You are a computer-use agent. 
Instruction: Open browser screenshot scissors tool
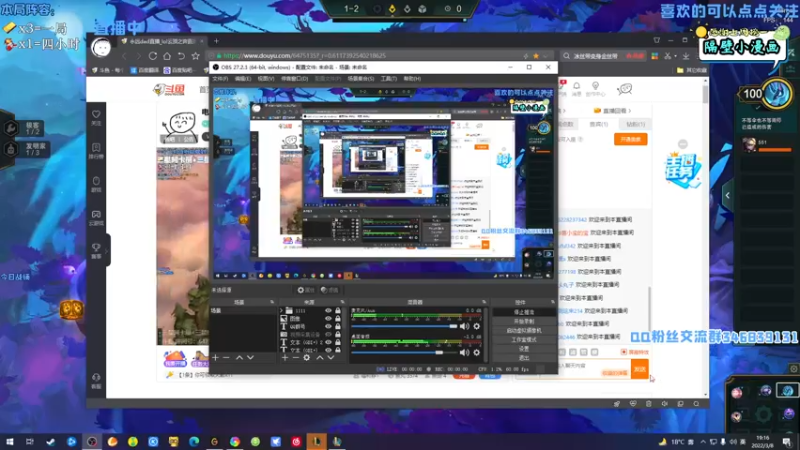click(667, 56)
